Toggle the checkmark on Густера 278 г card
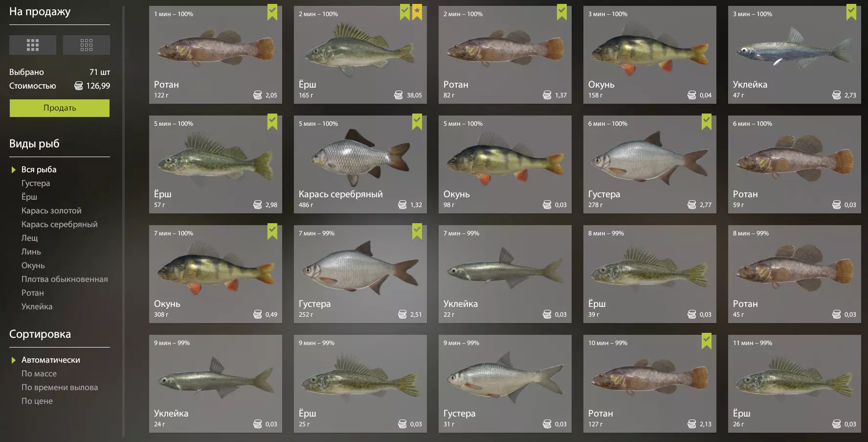 pyautogui.click(x=707, y=122)
